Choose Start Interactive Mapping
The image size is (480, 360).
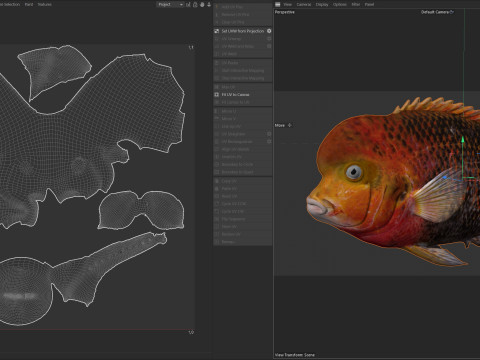243,70
